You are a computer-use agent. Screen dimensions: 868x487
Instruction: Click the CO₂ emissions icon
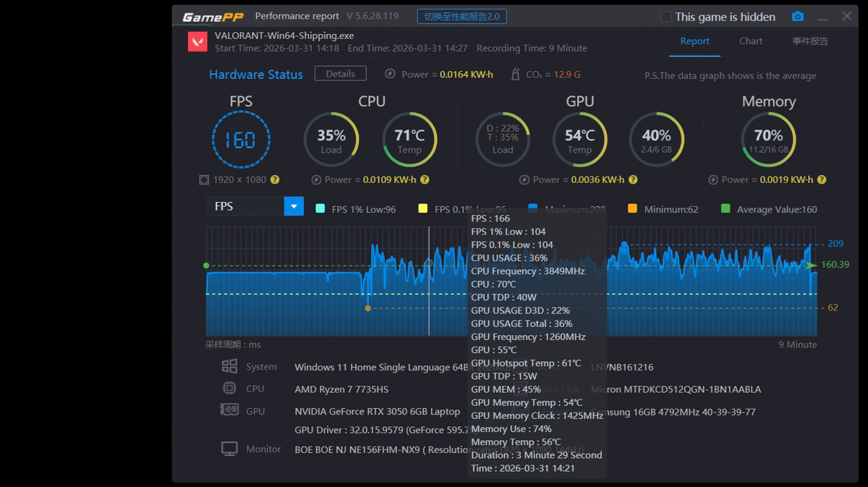point(515,73)
